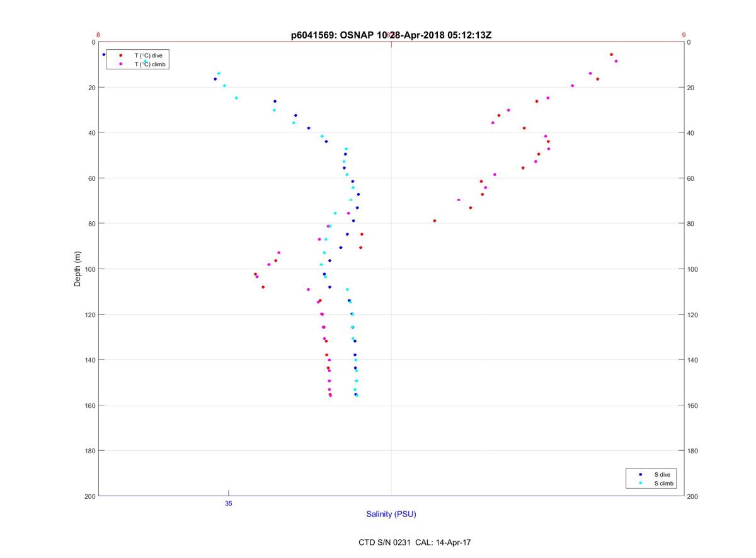Click the '40' tick on the left depth axis
The width and height of the screenshot is (756, 558).
point(92,133)
